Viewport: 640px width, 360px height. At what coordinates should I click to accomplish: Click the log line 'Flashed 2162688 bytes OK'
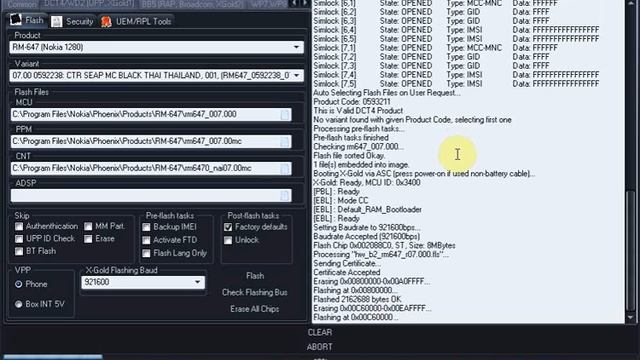357,299
